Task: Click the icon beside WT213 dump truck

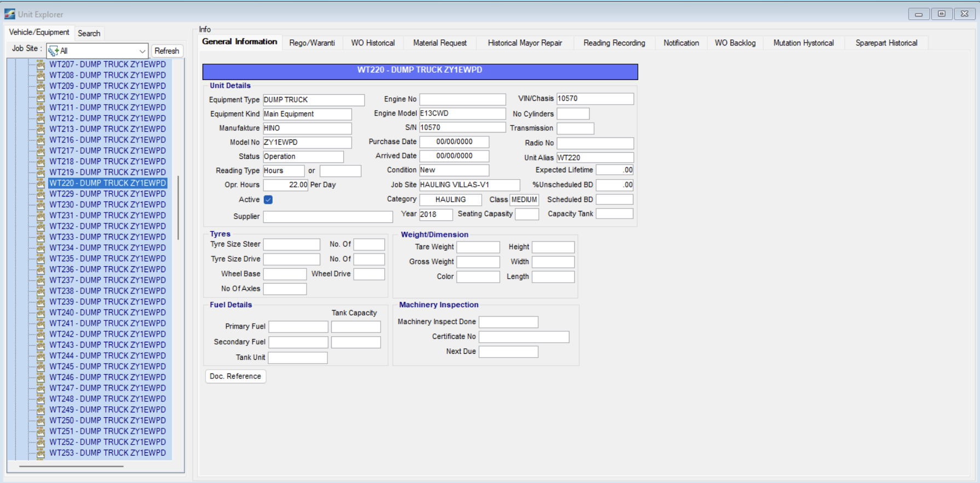Action: pyautogui.click(x=41, y=129)
